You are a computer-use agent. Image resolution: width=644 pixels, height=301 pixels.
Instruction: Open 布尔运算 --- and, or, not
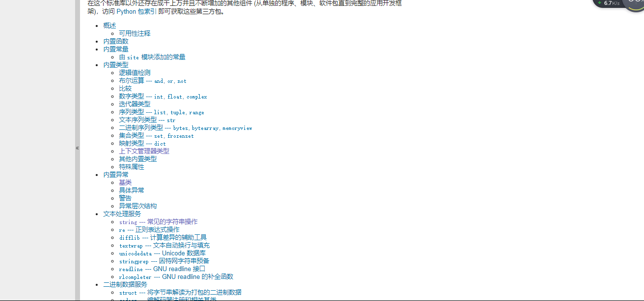pos(153,80)
